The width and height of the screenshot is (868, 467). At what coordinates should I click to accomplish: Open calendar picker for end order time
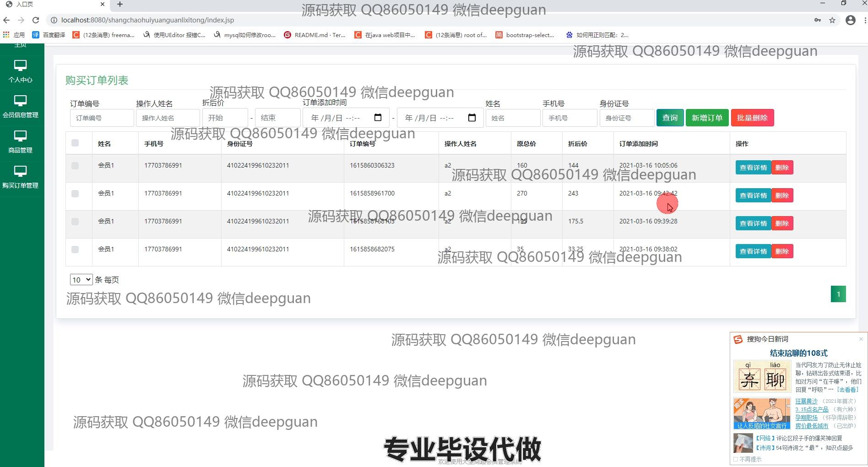(x=472, y=118)
